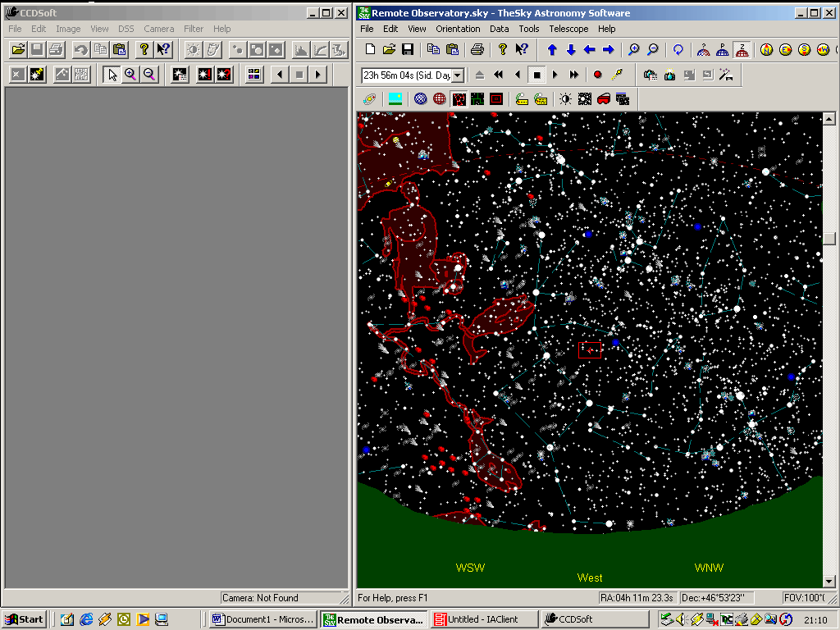Select zoom in magnifier tool in CCDSoft
Screen dimensions: 840x630
tap(130, 75)
